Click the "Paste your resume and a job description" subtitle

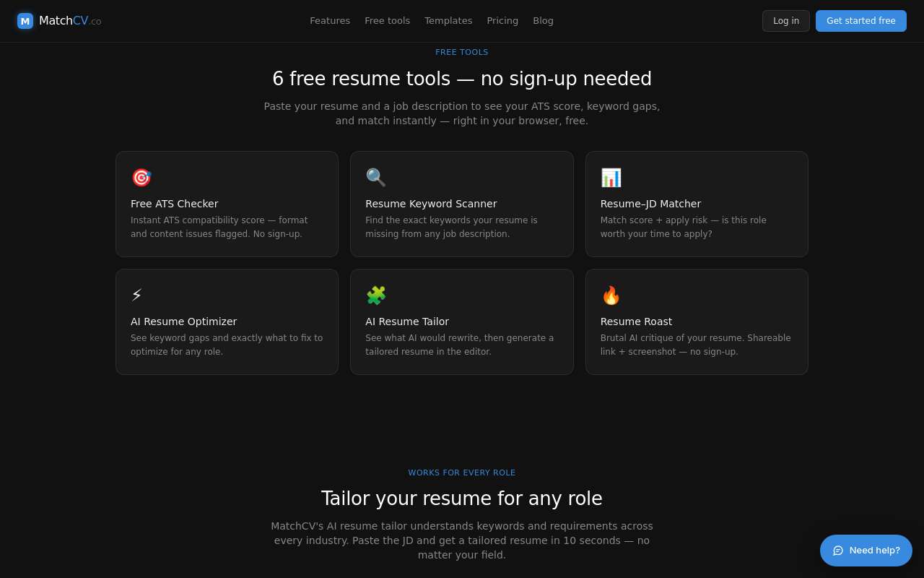[462, 113]
